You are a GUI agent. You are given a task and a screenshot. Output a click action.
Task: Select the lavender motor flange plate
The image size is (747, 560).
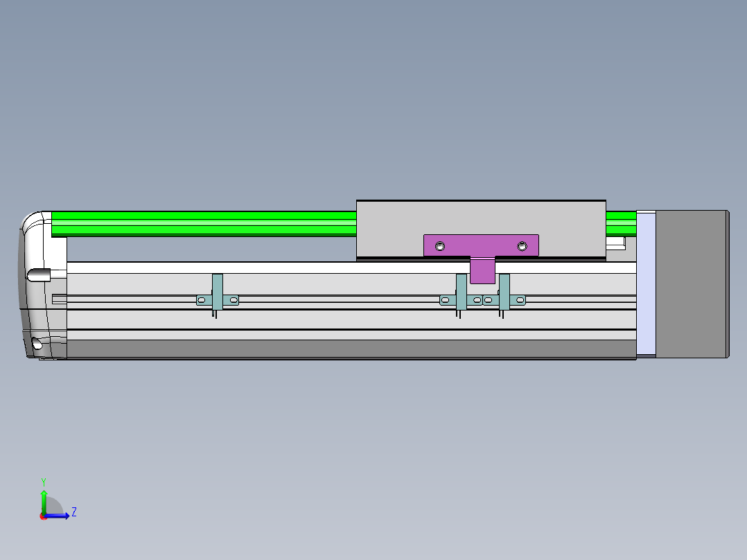tap(646, 283)
